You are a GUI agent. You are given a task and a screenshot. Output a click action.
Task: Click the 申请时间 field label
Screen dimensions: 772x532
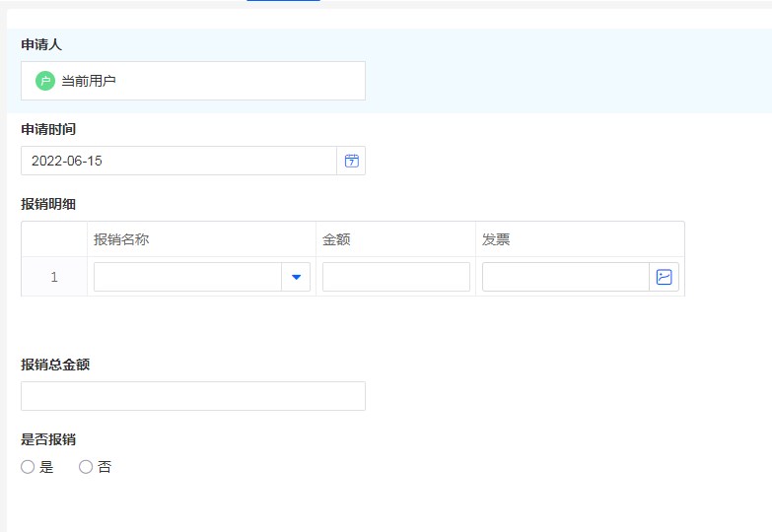(48, 129)
